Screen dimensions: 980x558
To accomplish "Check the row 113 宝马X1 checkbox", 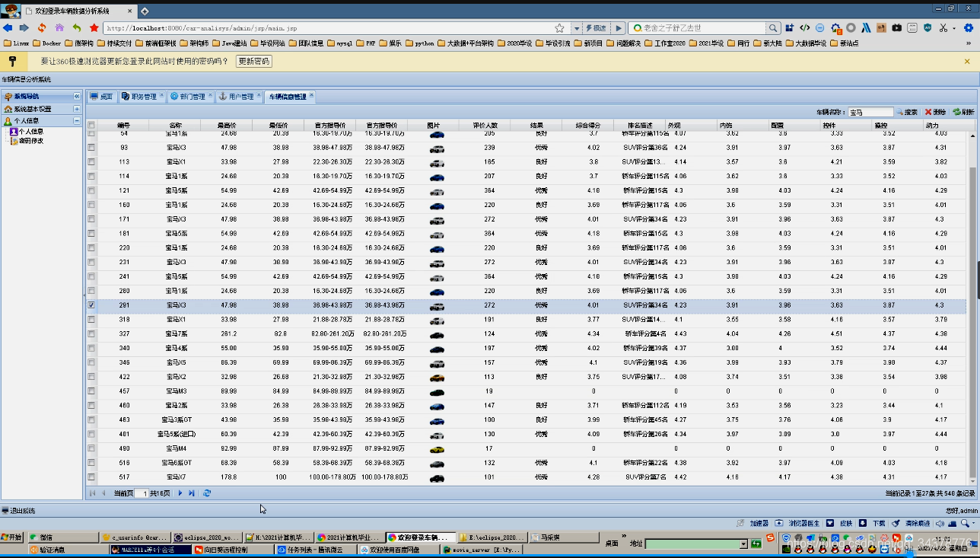I will (x=91, y=162).
